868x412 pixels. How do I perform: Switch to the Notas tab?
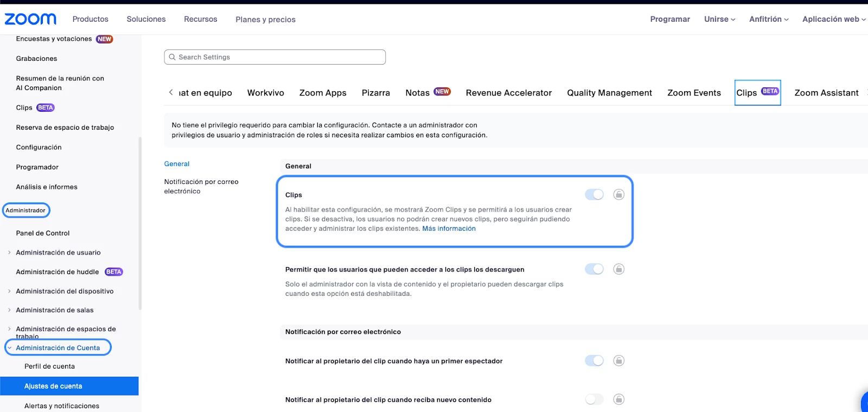point(428,93)
